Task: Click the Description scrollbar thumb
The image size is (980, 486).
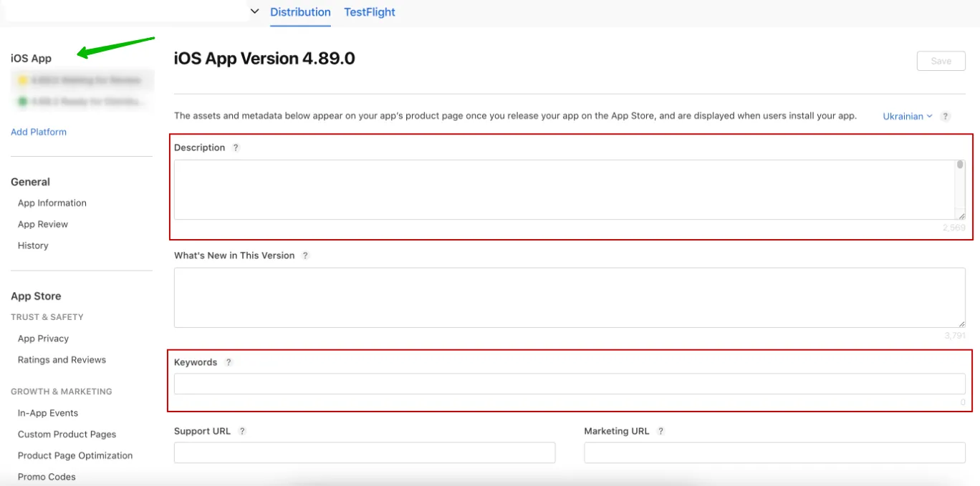Action: 960,165
